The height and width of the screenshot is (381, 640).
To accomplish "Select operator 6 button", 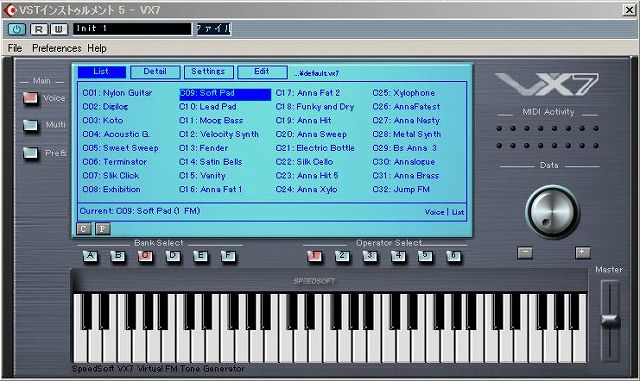I will [x=453, y=256].
